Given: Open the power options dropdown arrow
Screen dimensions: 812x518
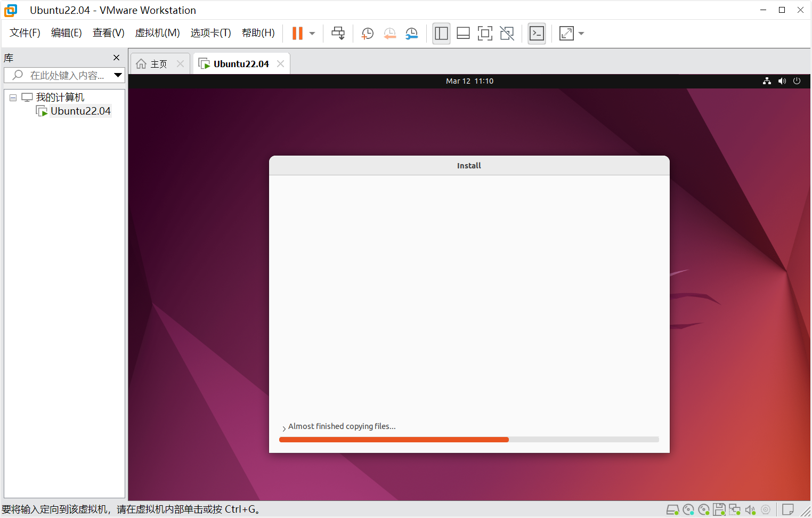Looking at the screenshot, I should click(312, 34).
